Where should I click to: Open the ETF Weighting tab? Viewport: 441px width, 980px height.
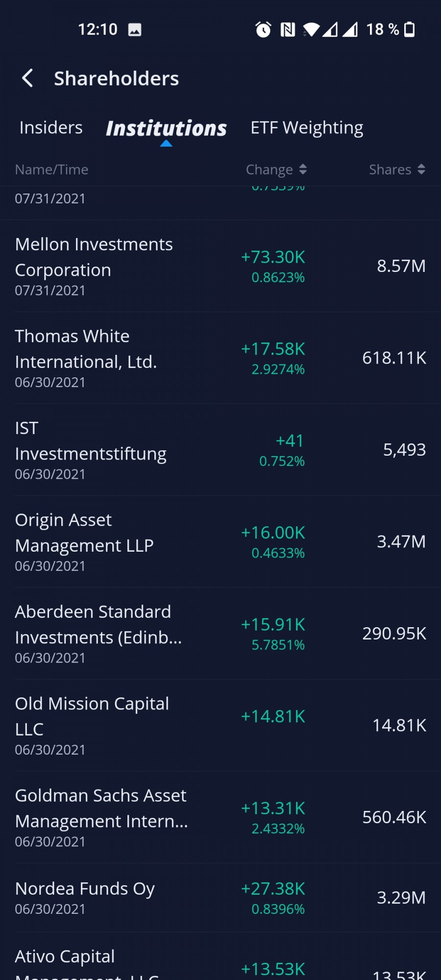click(x=307, y=128)
